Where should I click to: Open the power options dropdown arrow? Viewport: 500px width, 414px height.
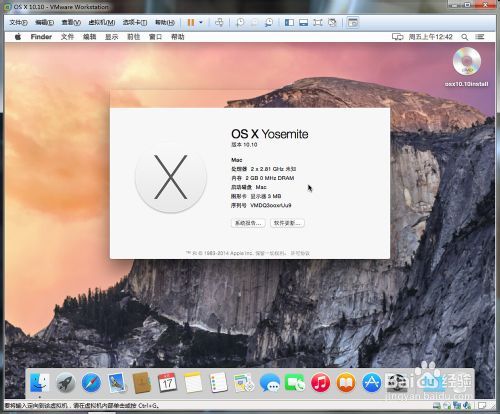(x=201, y=22)
